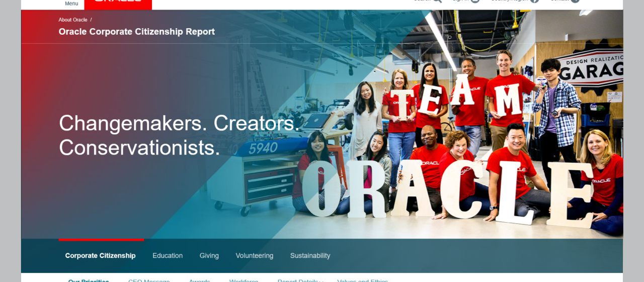This screenshot has width=644, height=282.
Task: Switch to the Education tab
Action: click(168, 256)
